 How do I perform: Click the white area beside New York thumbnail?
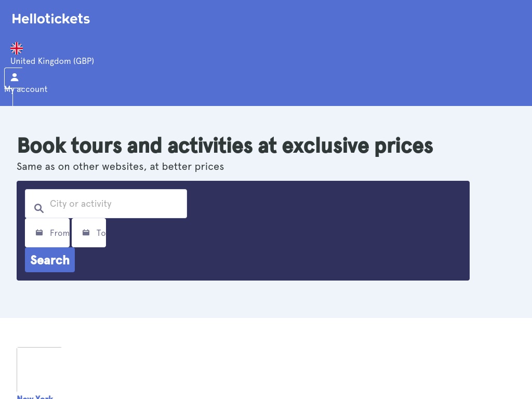click(260, 364)
